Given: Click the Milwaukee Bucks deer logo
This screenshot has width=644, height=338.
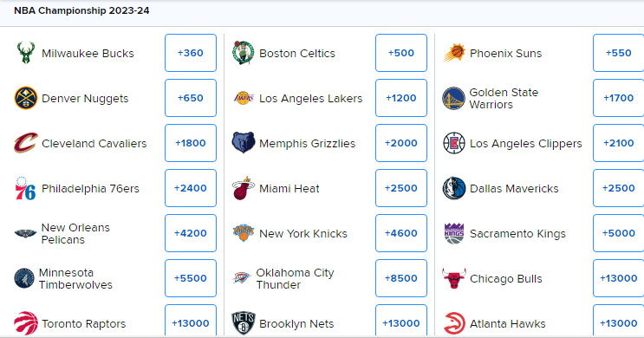Looking at the screenshot, I should point(26,53).
